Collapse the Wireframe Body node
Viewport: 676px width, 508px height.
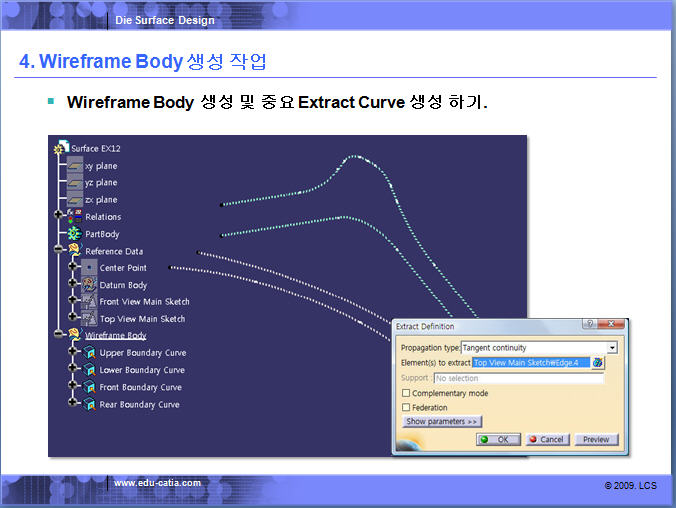[60, 336]
